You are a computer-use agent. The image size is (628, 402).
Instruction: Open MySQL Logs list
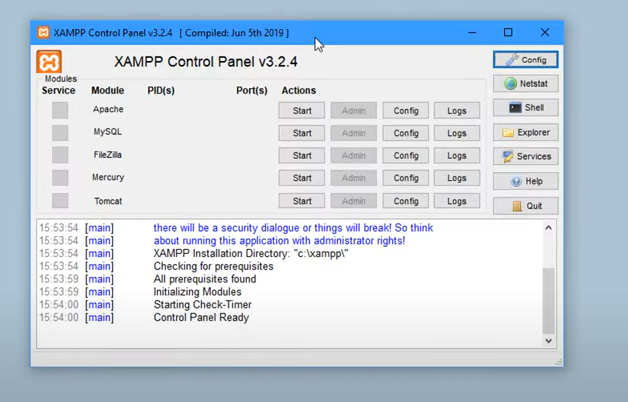[x=457, y=133]
